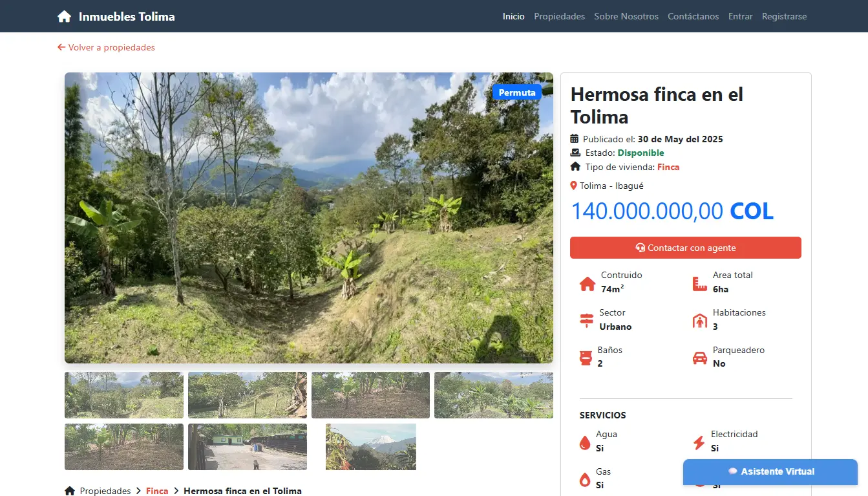Viewport: 868px width, 496px height.
Task: Click the Finca breadcrumb link
Action: [156, 491]
